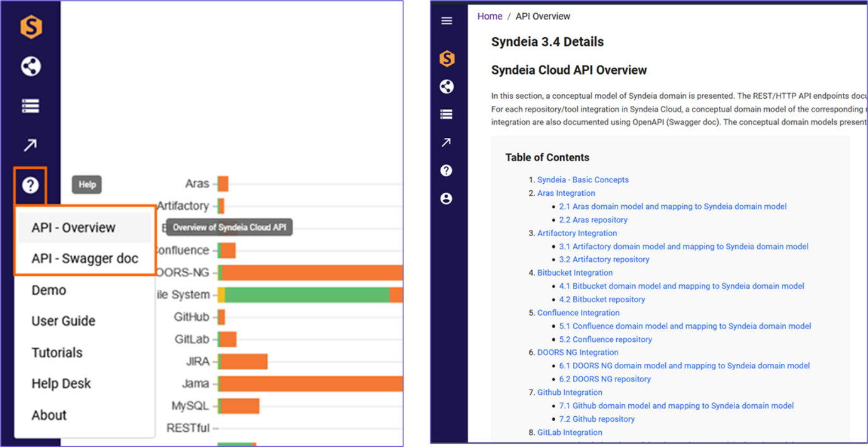Open 3.1 Artifactory domain model and mapping link
The height and width of the screenshot is (447, 868).
pyautogui.click(x=684, y=247)
